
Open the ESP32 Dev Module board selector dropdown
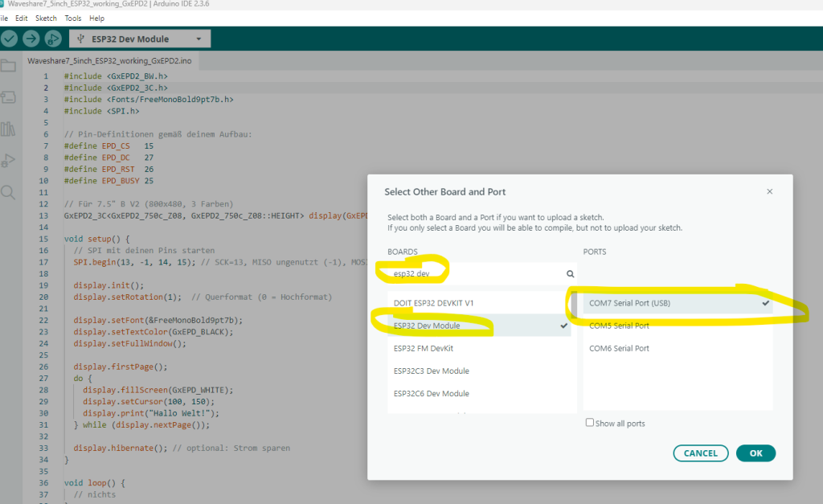pos(140,39)
